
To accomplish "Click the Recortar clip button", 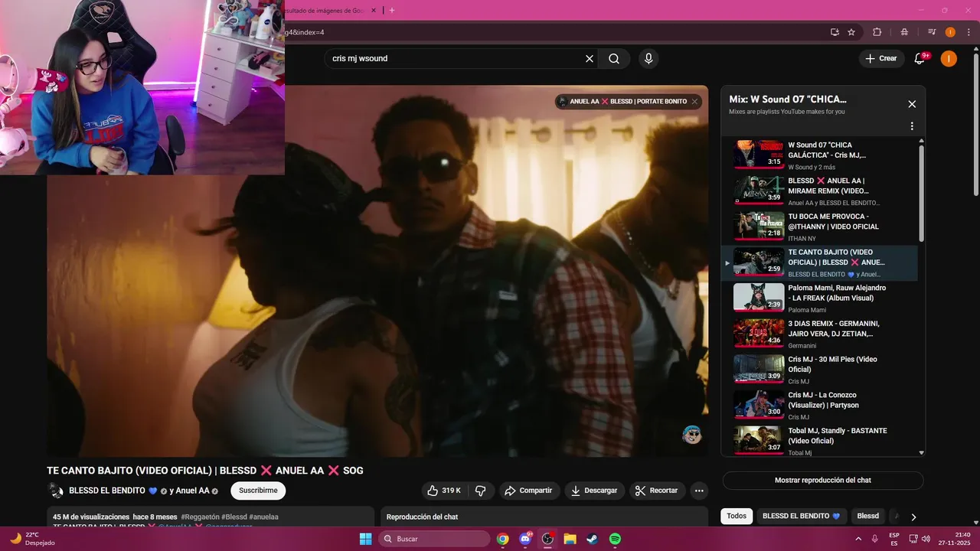I will 657,491.
